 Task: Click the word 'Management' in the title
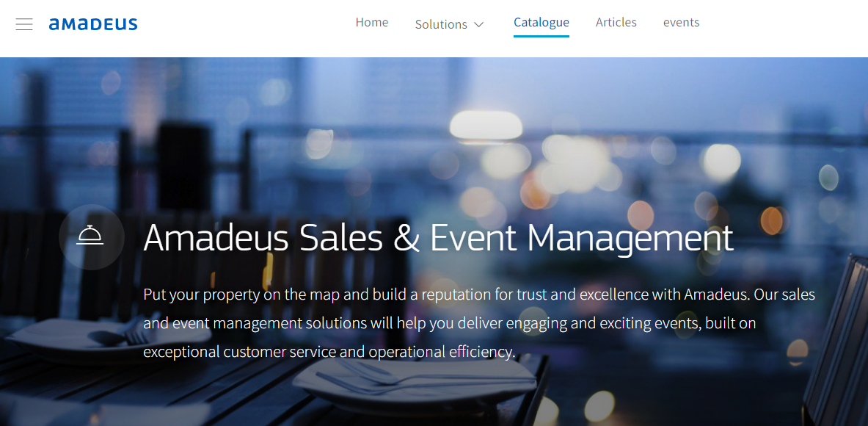[x=630, y=238]
